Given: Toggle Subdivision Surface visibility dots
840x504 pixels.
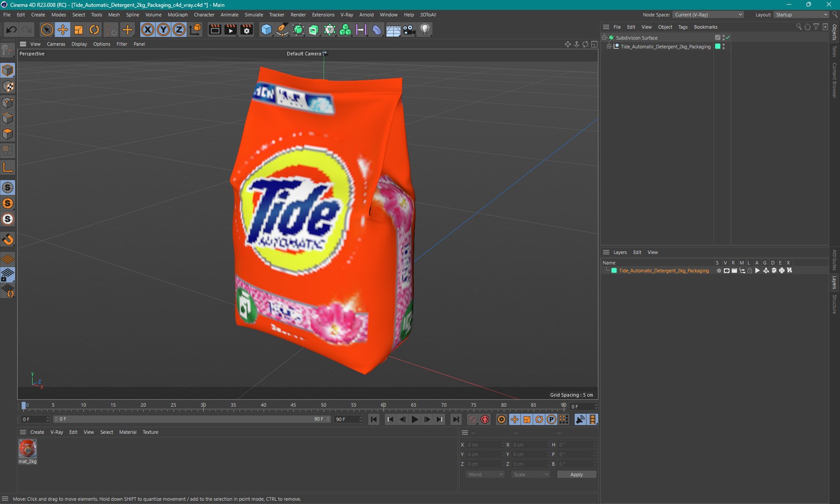Looking at the screenshot, I should 723,37.
